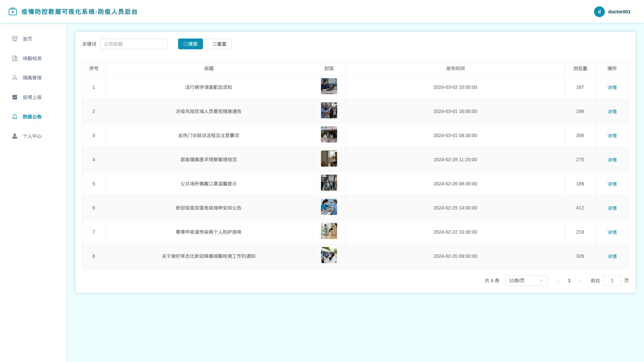Click the system title 疫情防控数据可视化系统-防疫人员后台
This screenshot has height=362, width=644.
point(79,12)
